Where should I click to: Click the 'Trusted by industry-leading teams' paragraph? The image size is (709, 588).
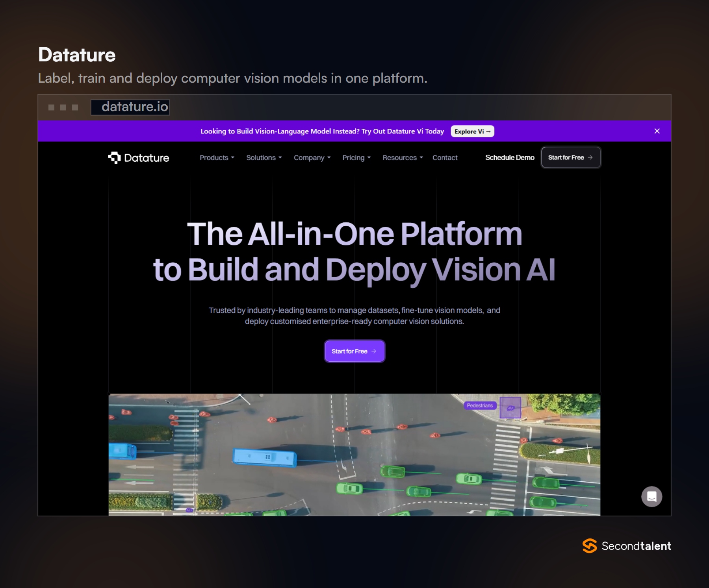(354, 316)
